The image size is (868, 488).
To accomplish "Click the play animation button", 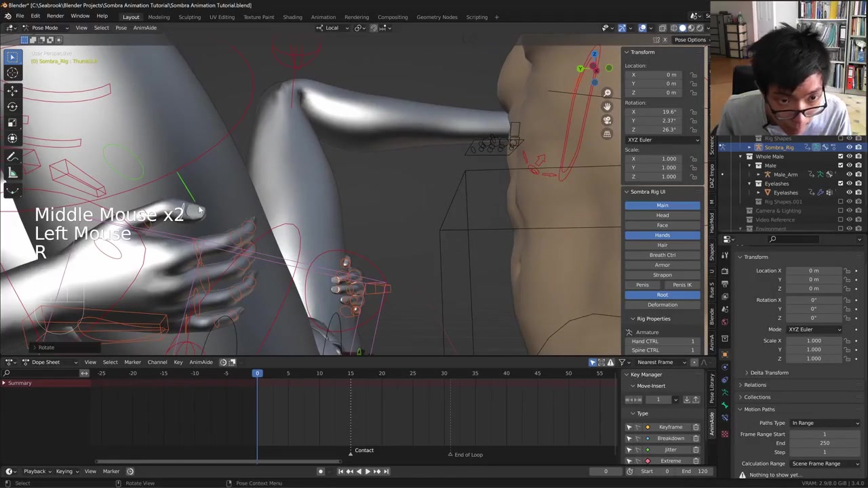I will [x=368, y=471].
